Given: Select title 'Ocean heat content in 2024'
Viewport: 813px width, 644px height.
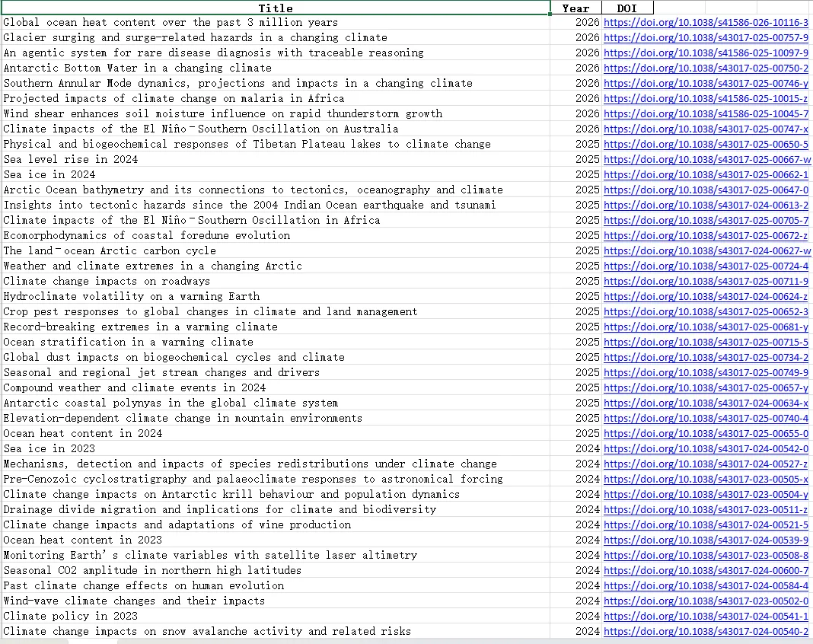Looking at the screenshot, I should click(82, 433).
